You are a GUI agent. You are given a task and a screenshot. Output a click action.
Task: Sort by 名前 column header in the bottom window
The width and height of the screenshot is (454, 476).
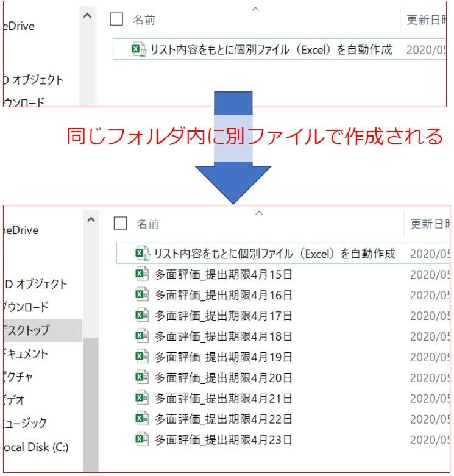148,224
